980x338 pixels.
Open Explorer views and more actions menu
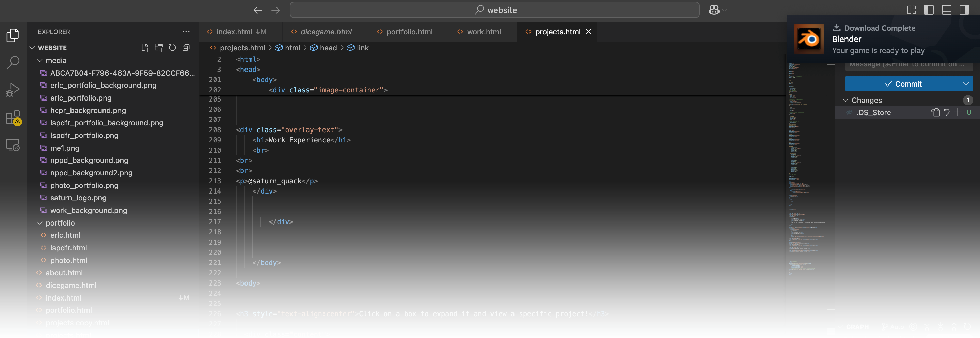(x=186, y=32)
